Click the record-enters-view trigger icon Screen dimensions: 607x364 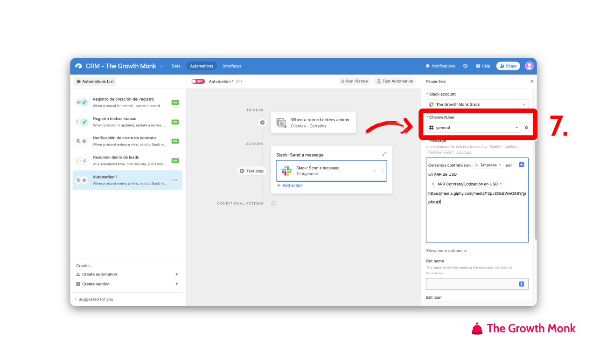coord(281,123)
